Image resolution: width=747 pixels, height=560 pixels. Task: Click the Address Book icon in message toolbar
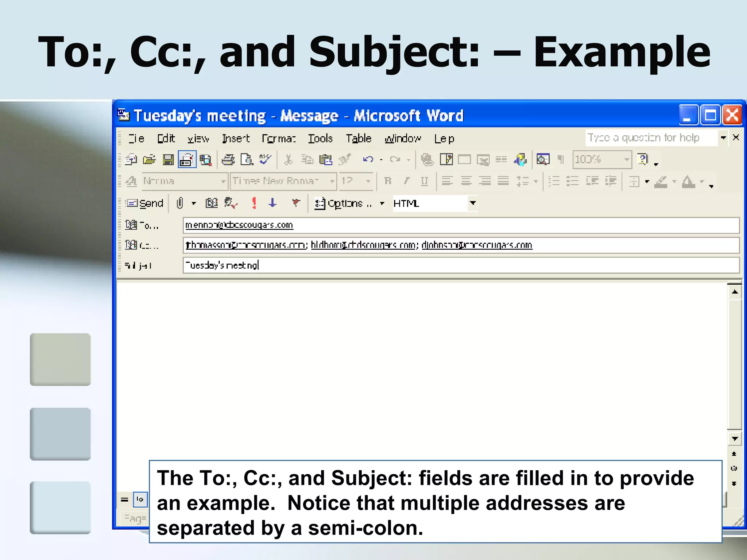coord(212,203)
